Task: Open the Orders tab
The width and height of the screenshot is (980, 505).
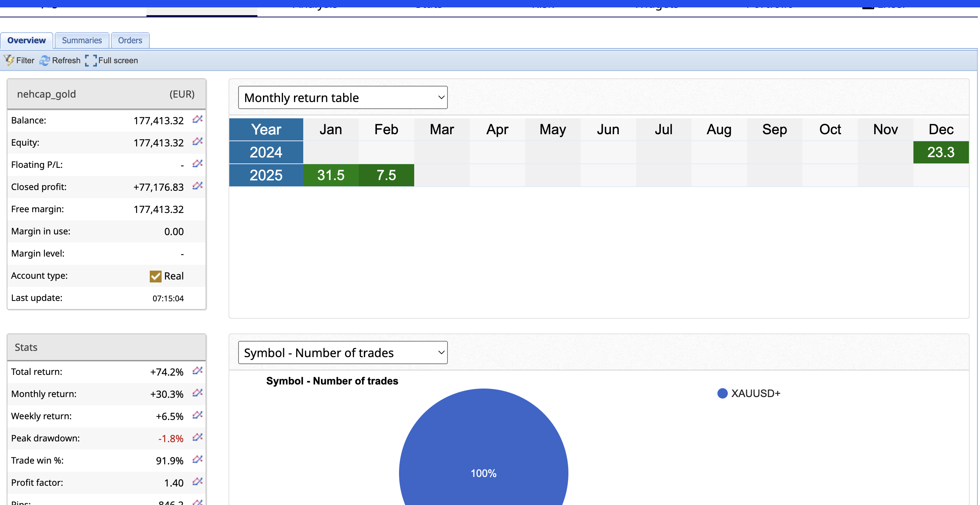Action: pyautogui.click(x=130, y=40)
